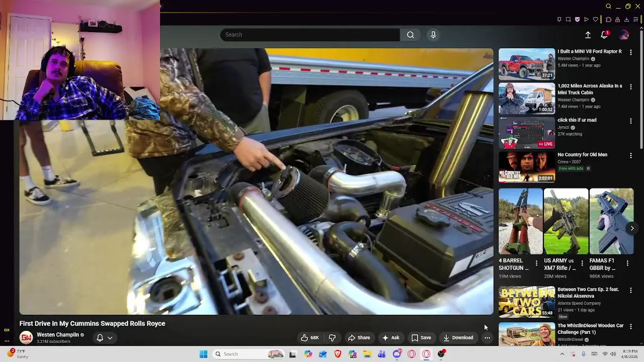Click the Windows taskbar search box
This screenshot has width=644, height=362.
(249, 354)
